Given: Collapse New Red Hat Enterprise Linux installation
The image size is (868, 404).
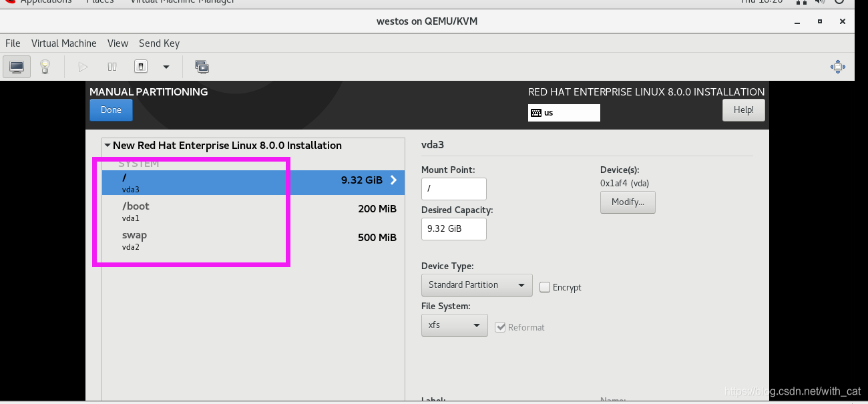Looking at the screenshot, I should 107,146.
